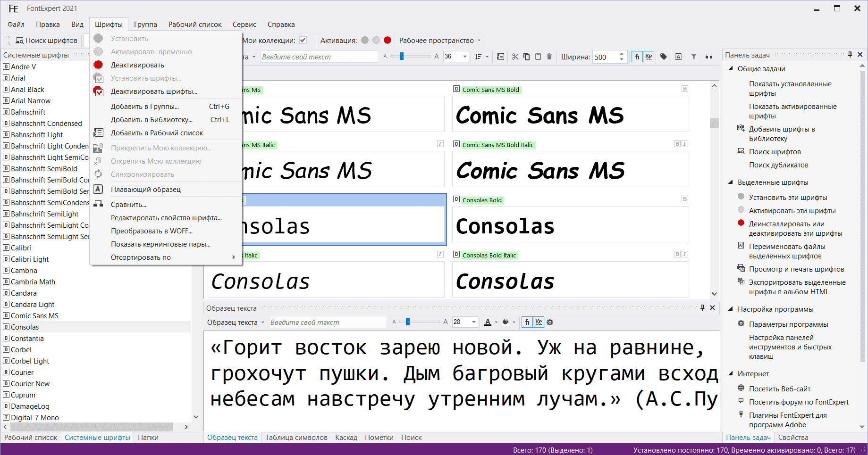Click the text color A icon
The width and height of the screenshot is (868, 455).
tap(488, 323)
